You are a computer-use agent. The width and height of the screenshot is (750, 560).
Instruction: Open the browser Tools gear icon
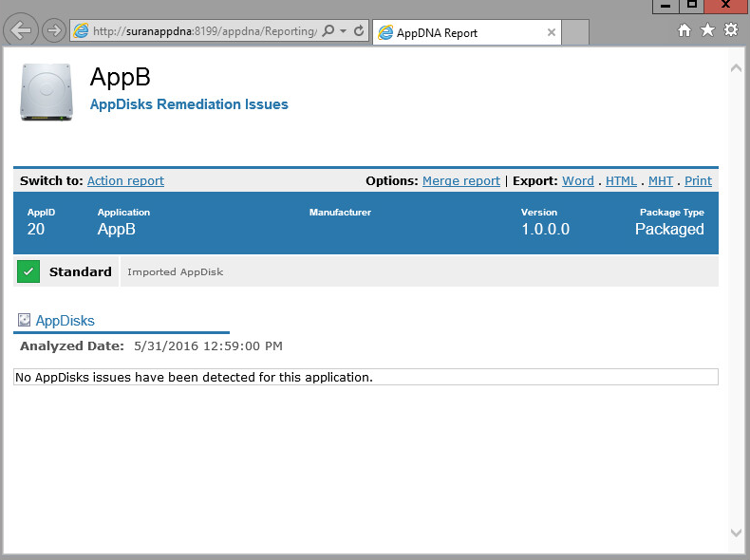731,29
